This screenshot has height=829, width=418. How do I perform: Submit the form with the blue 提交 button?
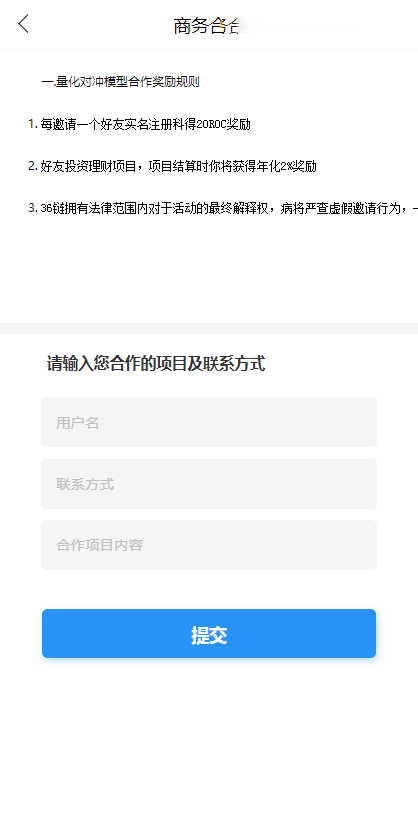pos(209,633)
